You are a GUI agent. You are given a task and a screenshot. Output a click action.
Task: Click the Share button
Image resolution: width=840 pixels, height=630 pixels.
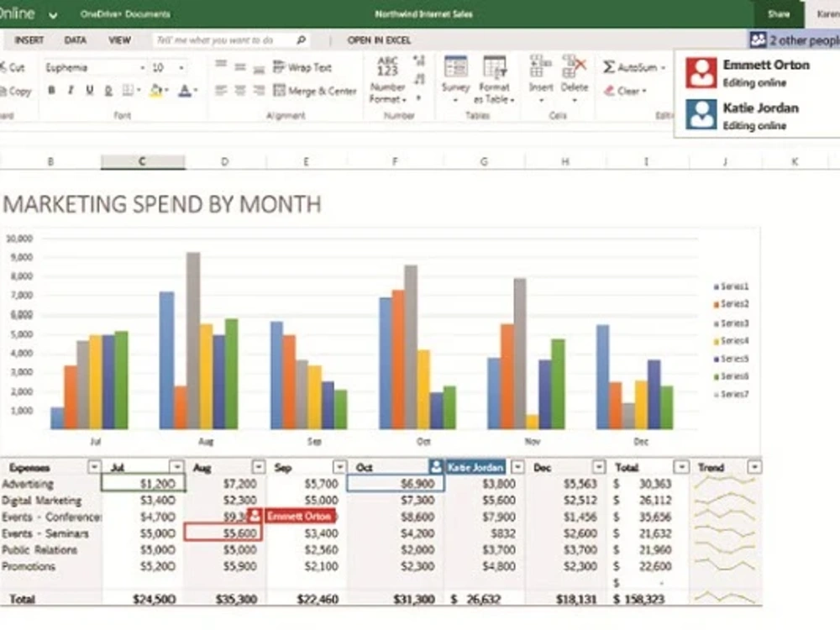tap(780, 14)
